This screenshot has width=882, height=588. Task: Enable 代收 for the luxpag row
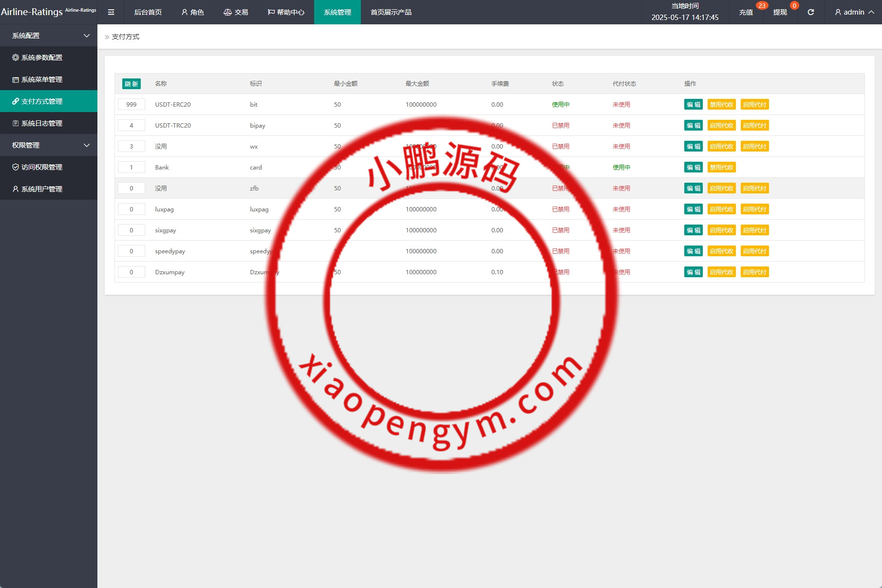pos(721,209)
